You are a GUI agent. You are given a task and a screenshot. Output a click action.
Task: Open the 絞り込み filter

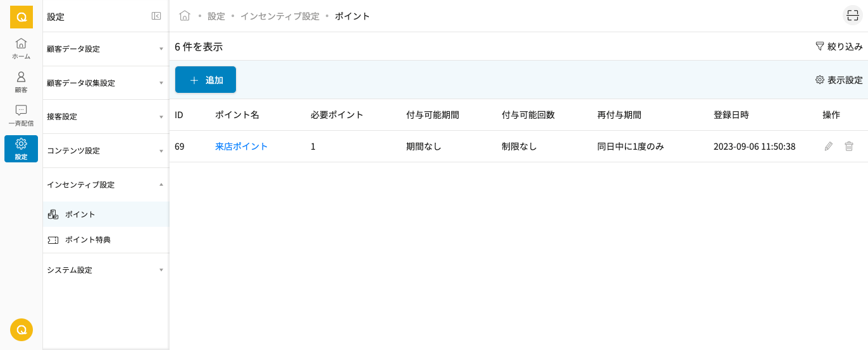click(839, 47)
